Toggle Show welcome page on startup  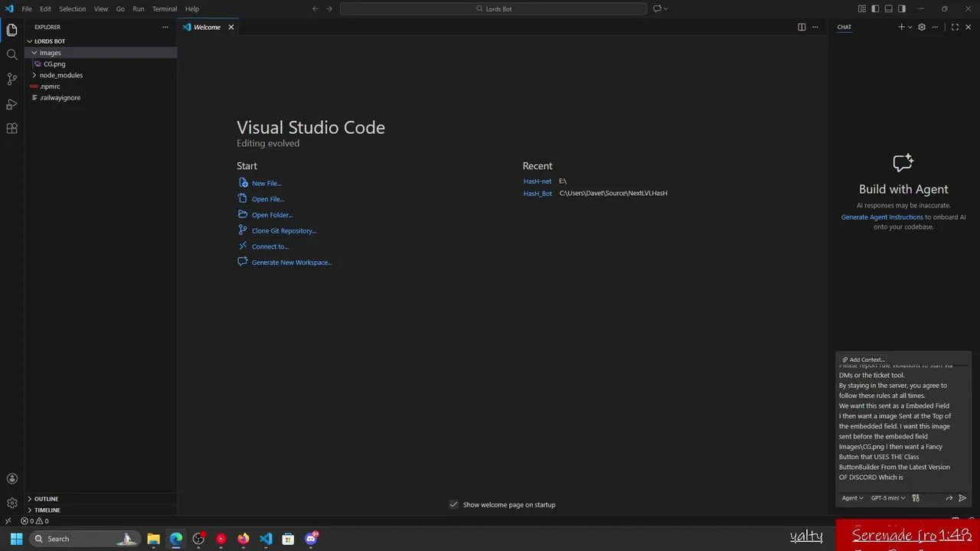pos(453,504)
